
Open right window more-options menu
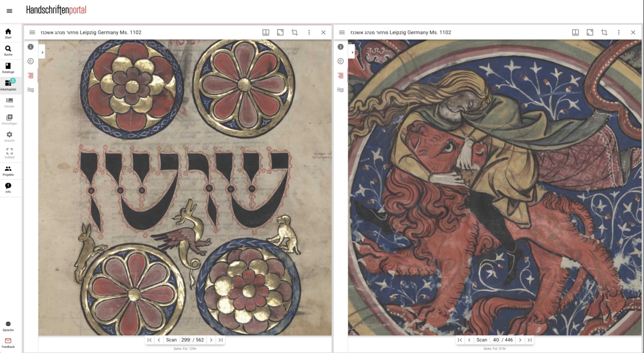coord(619,32)
